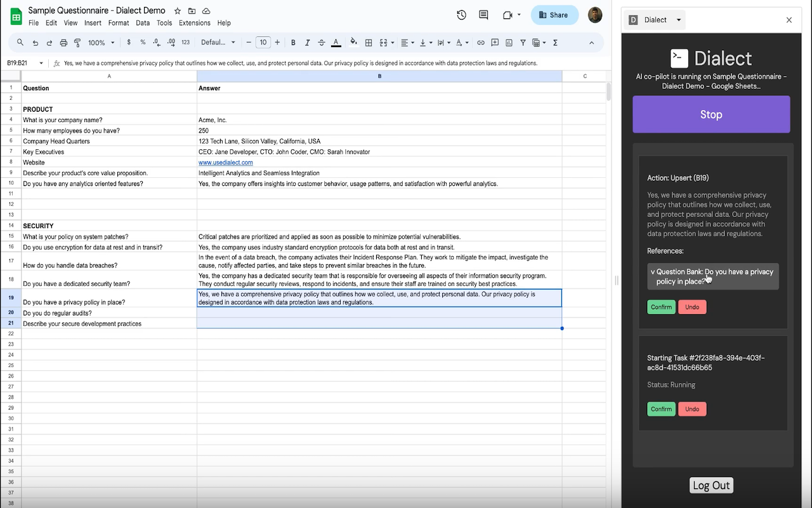Open the zoom 100% dropdown
Viewport: 812px width, 508px height.
(x=101, y=43)
